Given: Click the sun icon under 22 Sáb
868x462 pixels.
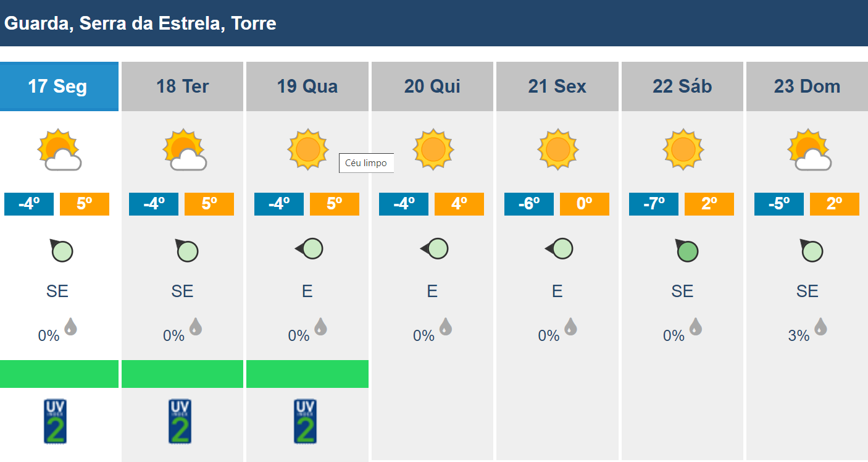Looking at the screenshot, I should [x=683, y=149].
